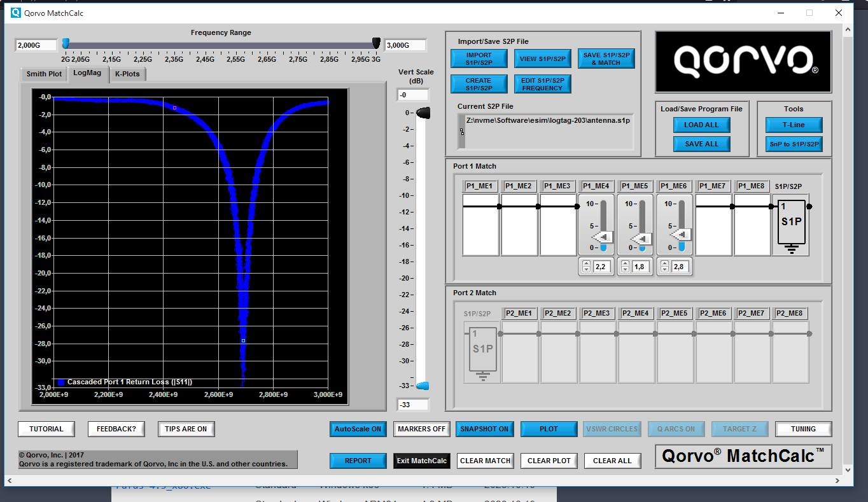
Task: Open the K-Plots tab
Action: (127, 74)
